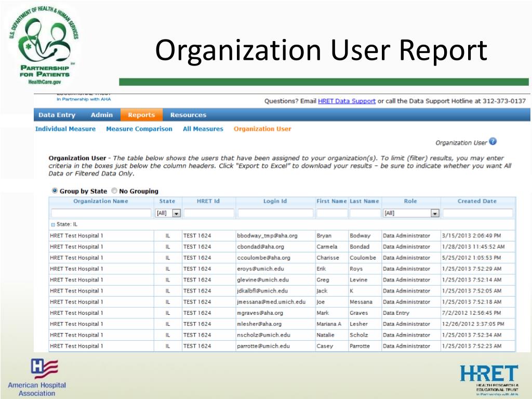
Task: Sort by Last Name column header
Action: pos(364,201)
